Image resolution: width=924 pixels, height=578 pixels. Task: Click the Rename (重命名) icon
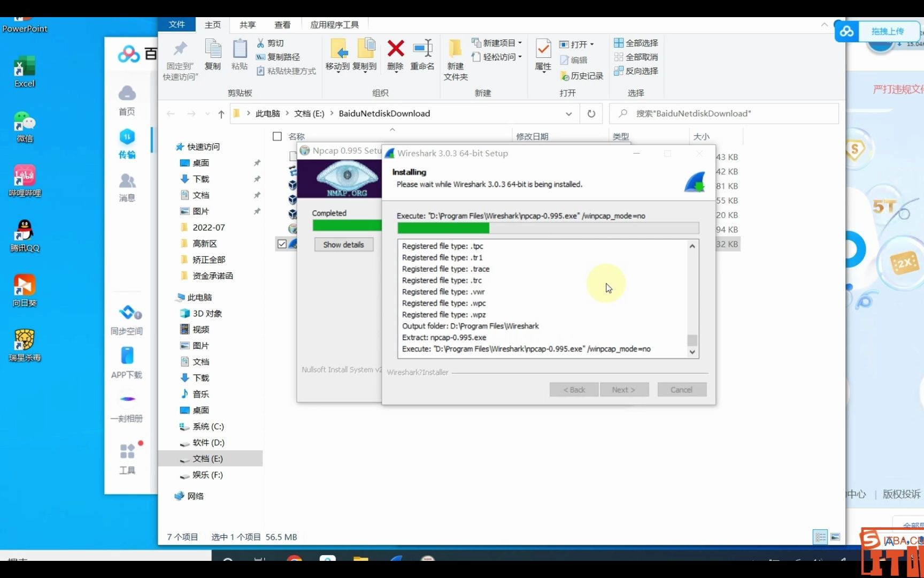(x=422, y=49)
